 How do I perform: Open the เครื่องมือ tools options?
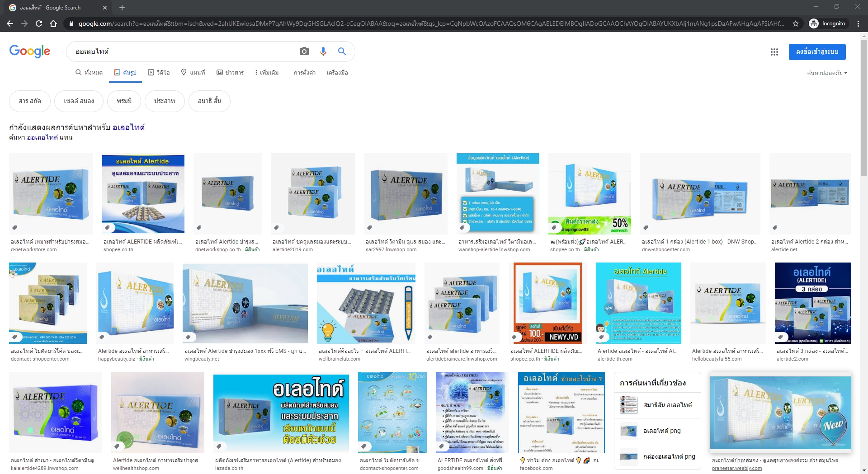pyautogui.click(x=337, y=73)
